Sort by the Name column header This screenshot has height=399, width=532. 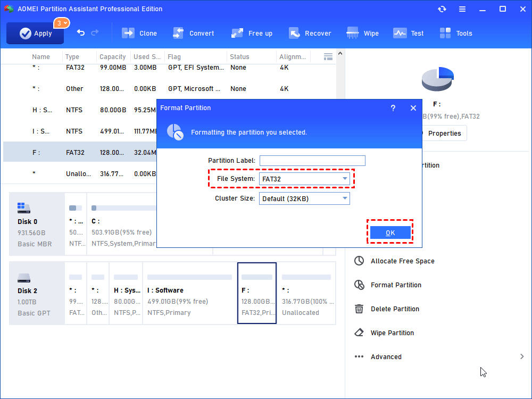click(41, 57)
